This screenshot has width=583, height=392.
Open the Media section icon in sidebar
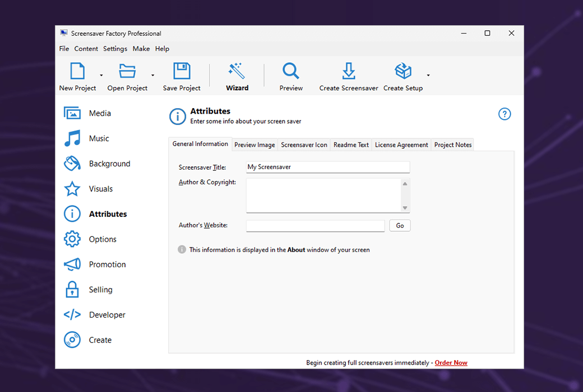pos(72,113)
